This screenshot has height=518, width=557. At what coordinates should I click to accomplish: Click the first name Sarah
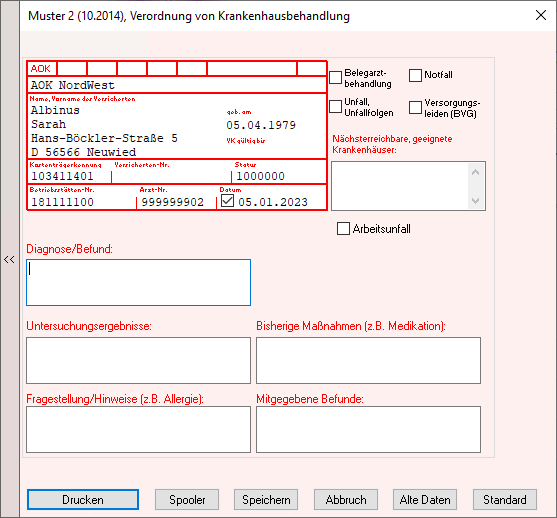click(48, 124)
